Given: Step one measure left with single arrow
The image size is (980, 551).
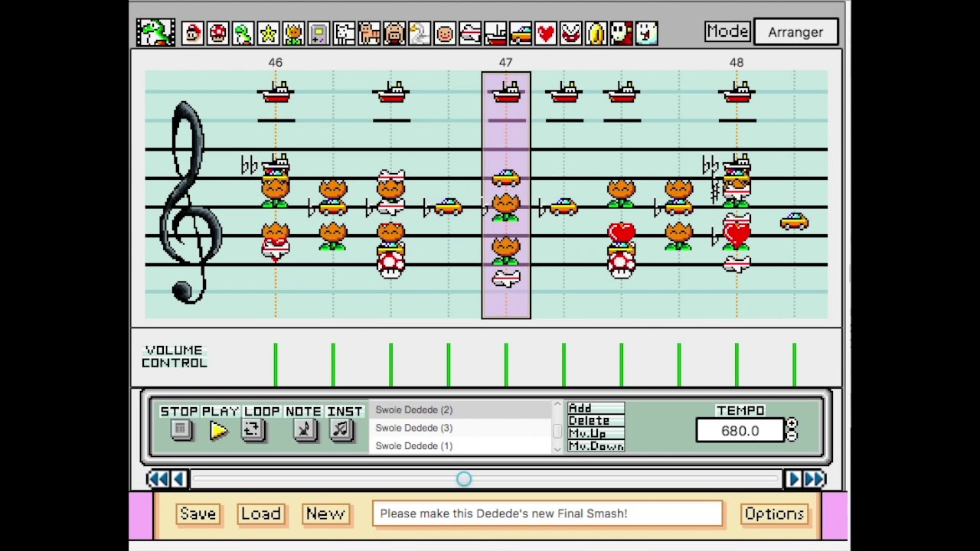Looking at the screenshot, I should pos(178,479).
